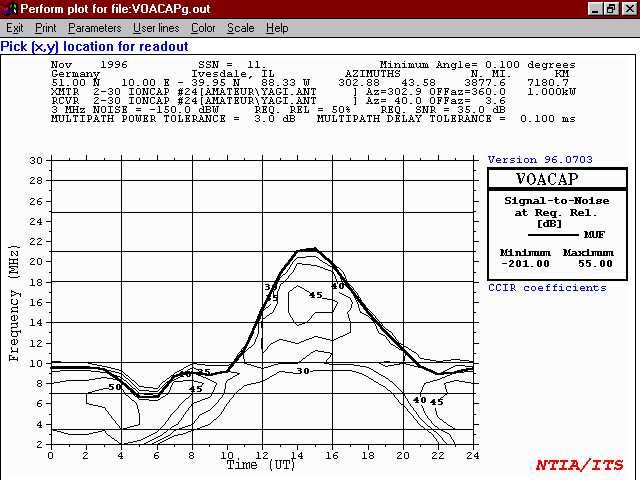Click the VOACAP legend title
Viewport: 640px width, 480px height.
click(x=547, y=179)
